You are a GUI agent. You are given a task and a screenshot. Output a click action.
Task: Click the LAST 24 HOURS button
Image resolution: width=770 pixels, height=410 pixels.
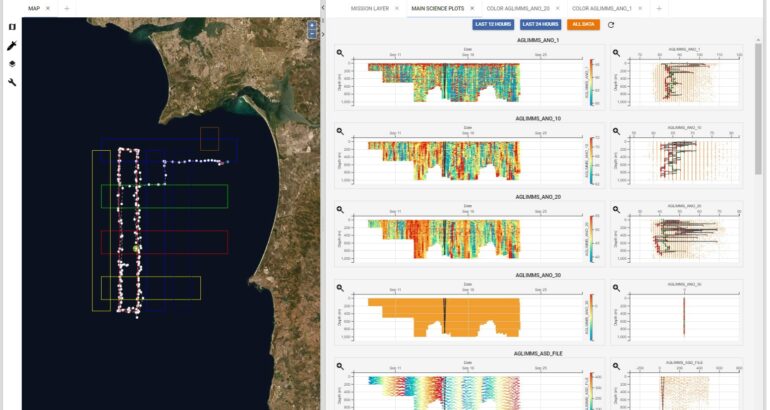pos(539,24)
